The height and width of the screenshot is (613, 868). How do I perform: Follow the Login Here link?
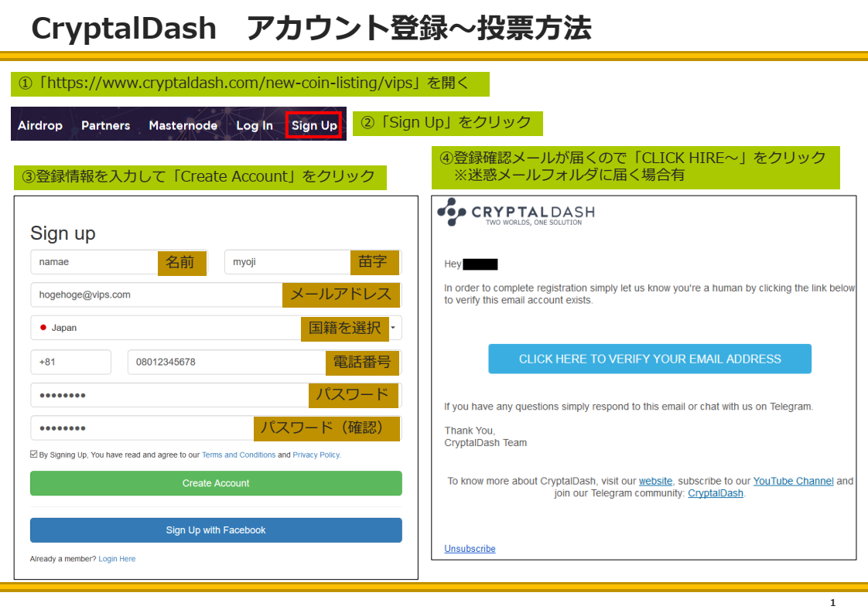pyautogui.click(x=117, y=559)
